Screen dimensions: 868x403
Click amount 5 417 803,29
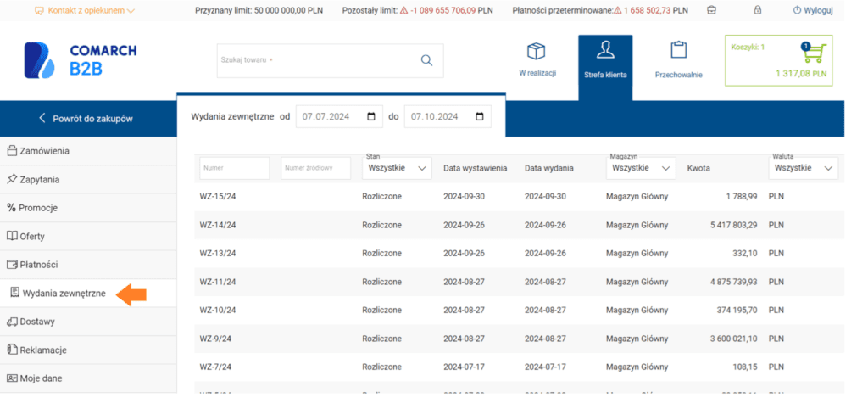pyautogui.click(x=734, y=225)
